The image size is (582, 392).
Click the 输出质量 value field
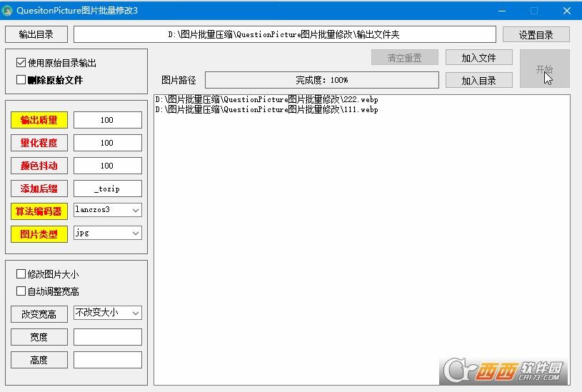108,120
